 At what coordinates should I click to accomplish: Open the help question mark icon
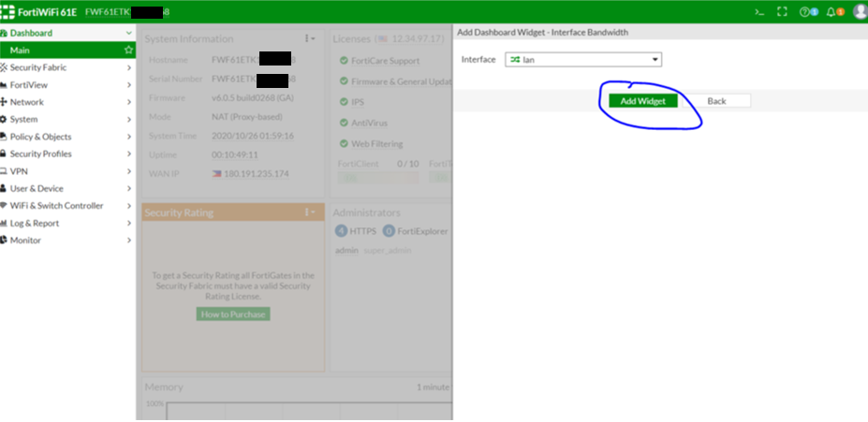(x=804, y=11)
